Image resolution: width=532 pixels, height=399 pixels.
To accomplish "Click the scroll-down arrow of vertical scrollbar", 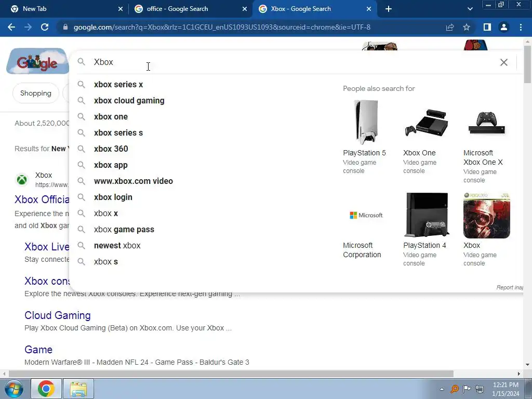I will (527, 365).
